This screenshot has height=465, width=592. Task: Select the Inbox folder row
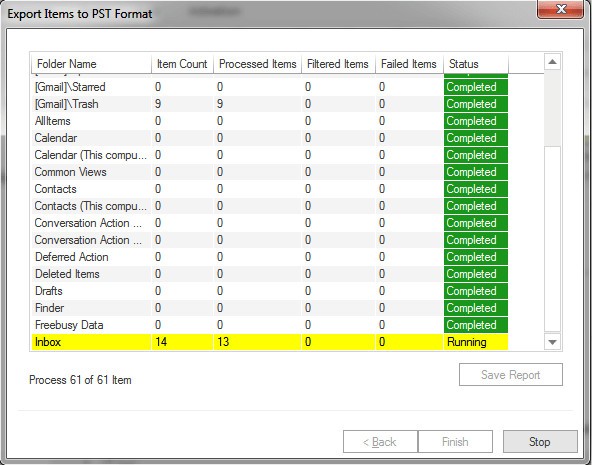270,342
